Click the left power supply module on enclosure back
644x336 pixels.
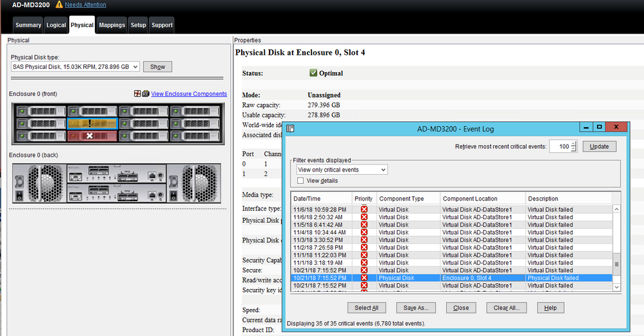tap(39, 183)
